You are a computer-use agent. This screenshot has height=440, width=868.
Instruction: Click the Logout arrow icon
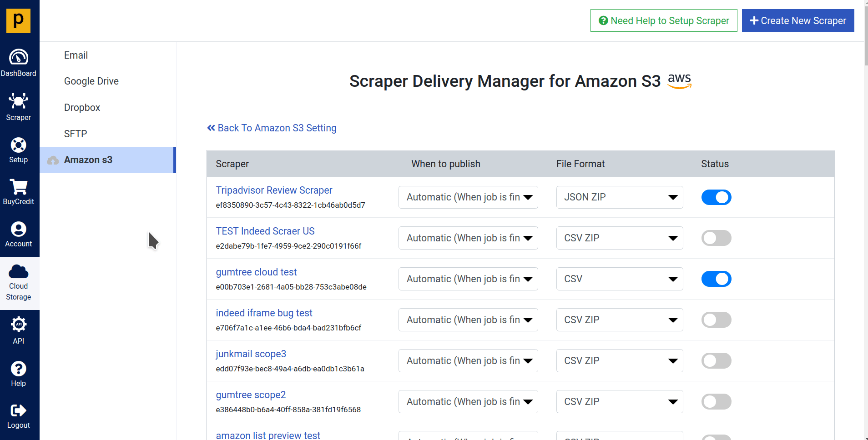[x=18, y=411]
